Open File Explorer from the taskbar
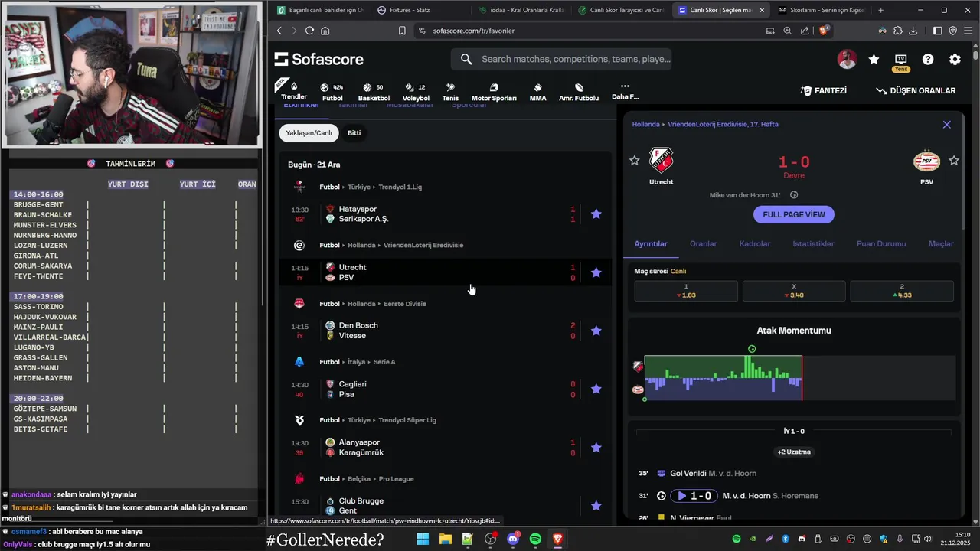The image size is (980, 551). (x=445, y=540)
